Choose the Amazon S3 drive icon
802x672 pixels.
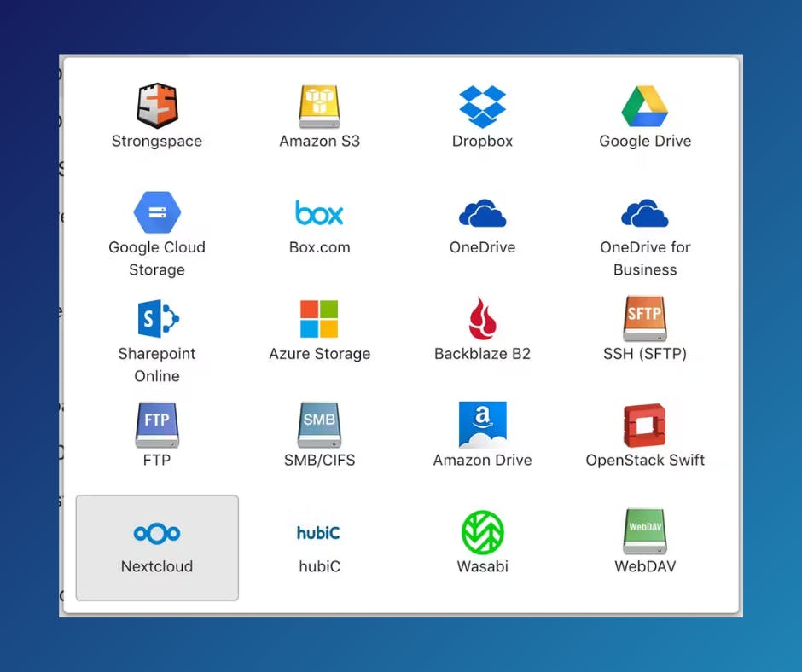coord(319,107)
